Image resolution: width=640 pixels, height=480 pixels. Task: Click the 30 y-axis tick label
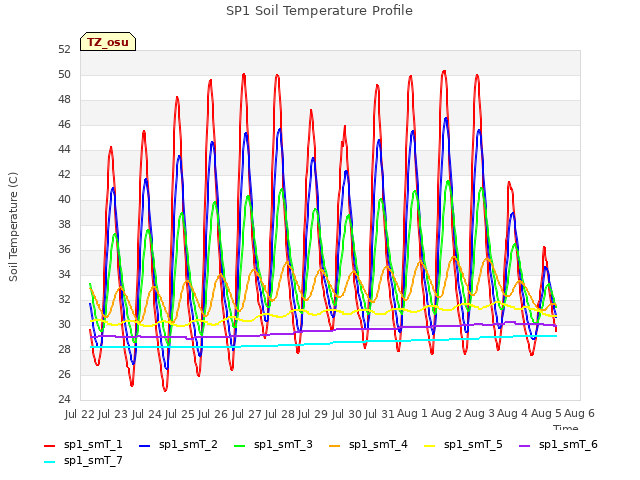[64, 324]
